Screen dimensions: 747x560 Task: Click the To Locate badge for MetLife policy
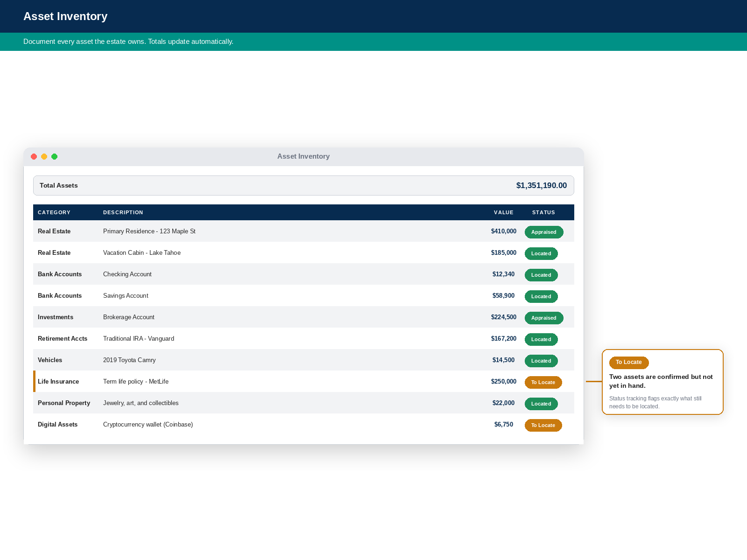pos(543,382)
